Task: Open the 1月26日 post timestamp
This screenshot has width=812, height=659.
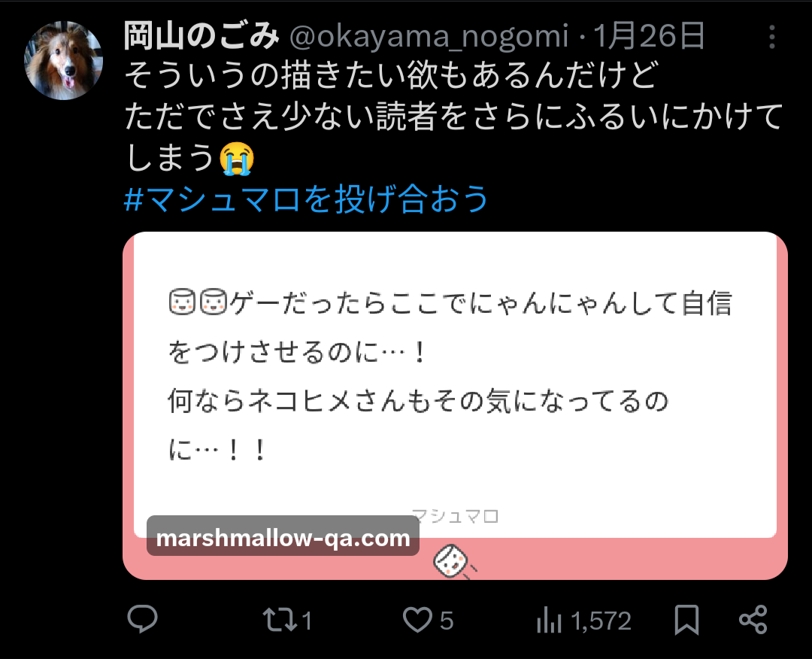Action: tap(648, 36)
